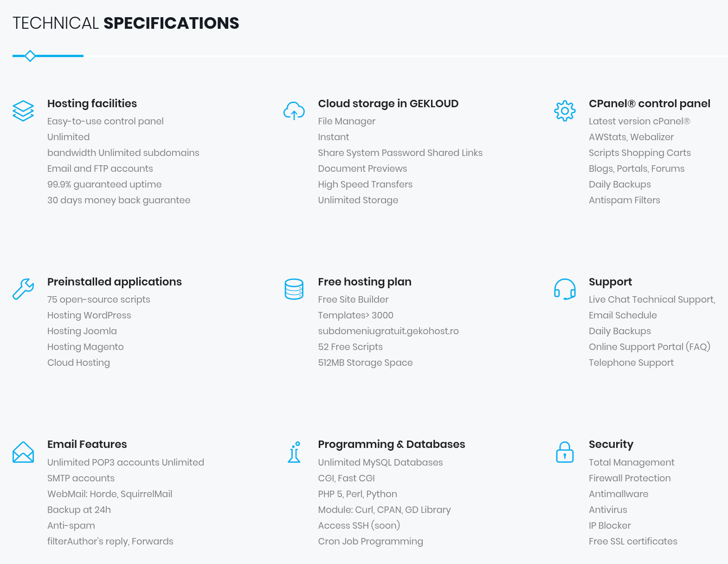The width and height of the screenshot is (728, 564).
Task: Select the Cron Job Programming item
Action: coord(371,541)
